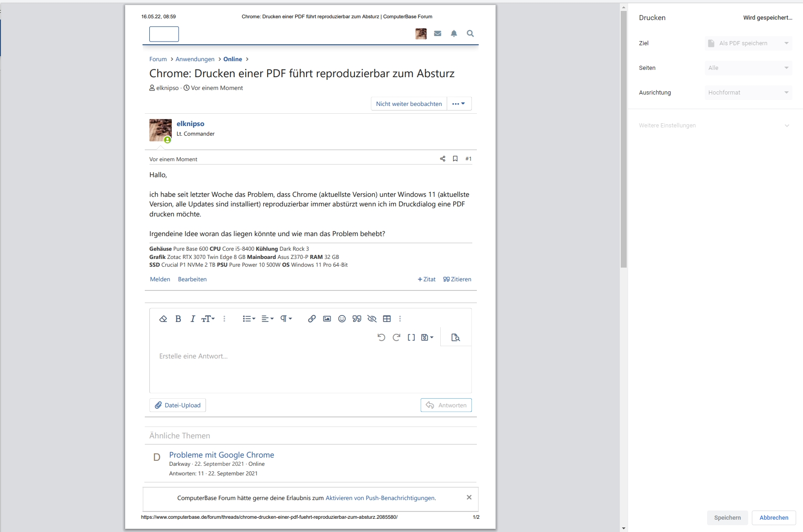Open Forum breadcrumb link
This screenshot has width=803, height=532.
(x=158, y=59)
